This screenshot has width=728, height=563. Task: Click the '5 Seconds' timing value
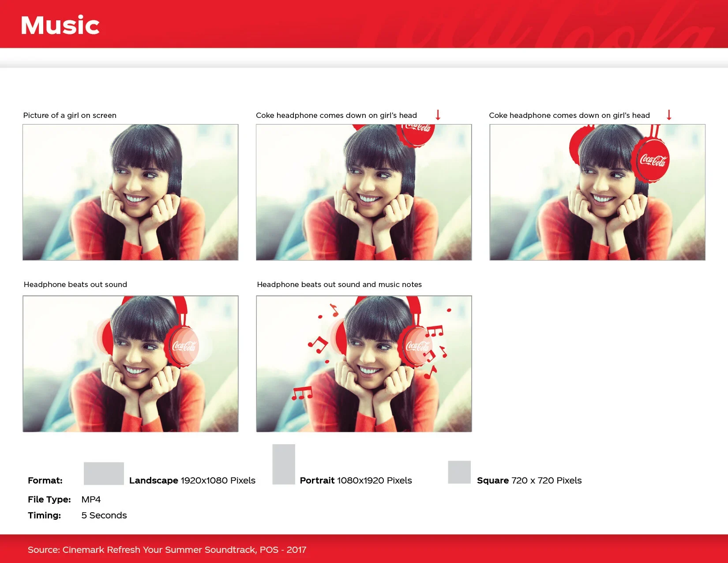[x=104, y=515]
